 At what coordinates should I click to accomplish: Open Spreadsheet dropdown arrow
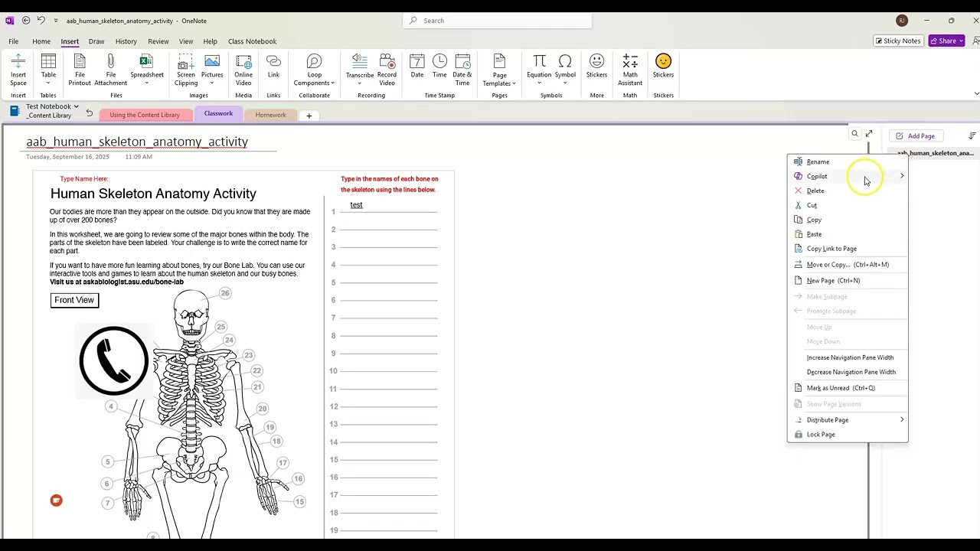pos(146,83)
